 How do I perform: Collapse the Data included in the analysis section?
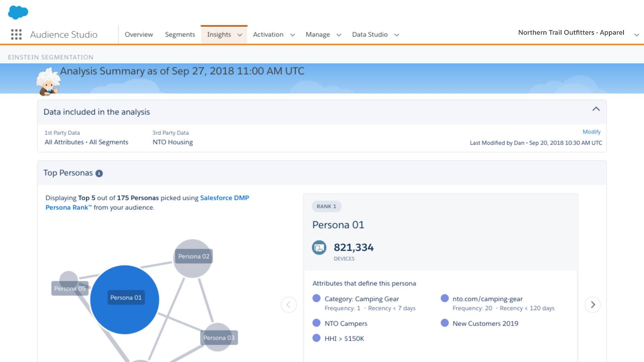coord(596,109)
